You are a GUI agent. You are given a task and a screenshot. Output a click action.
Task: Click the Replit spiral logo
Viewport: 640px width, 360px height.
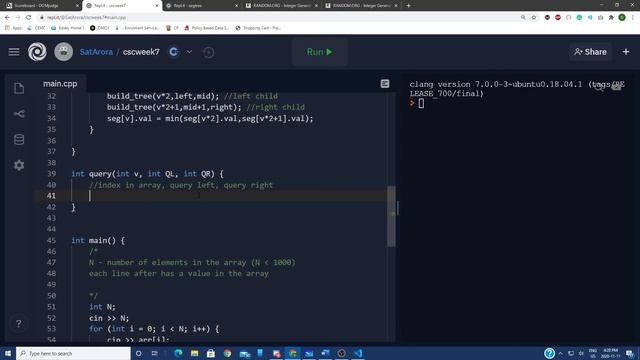coord(37,52)
